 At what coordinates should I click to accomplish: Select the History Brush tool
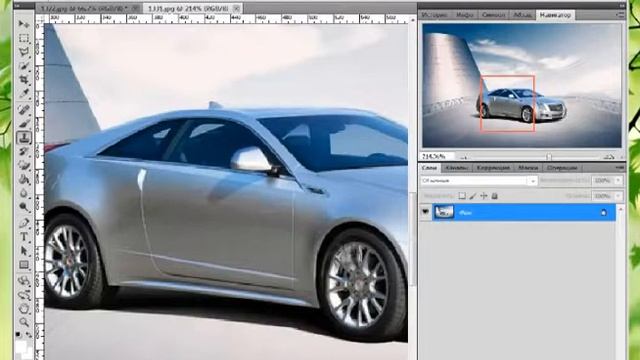[x=24, y=151]
